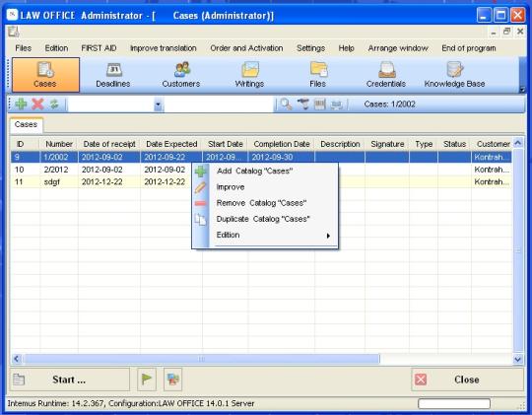Viewport: 532px width, 415px height.
Task: Open the Edition menu in menu bar
Action: point(56,48)
